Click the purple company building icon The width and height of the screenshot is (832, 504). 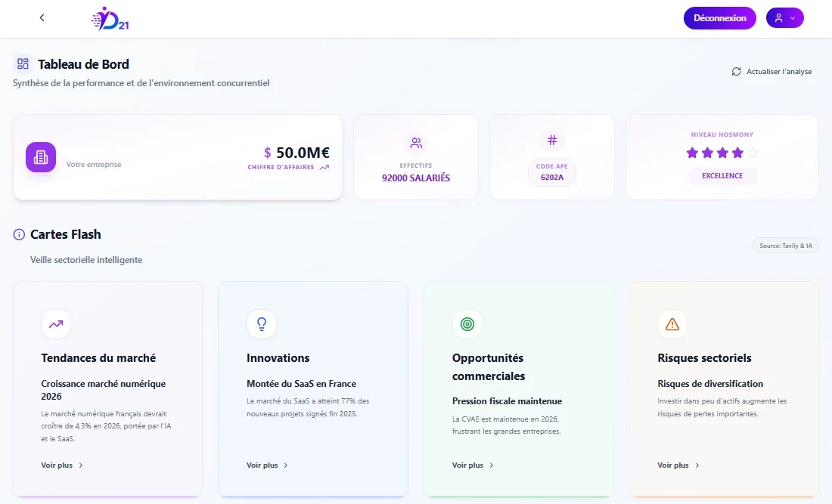click(41, 157)
